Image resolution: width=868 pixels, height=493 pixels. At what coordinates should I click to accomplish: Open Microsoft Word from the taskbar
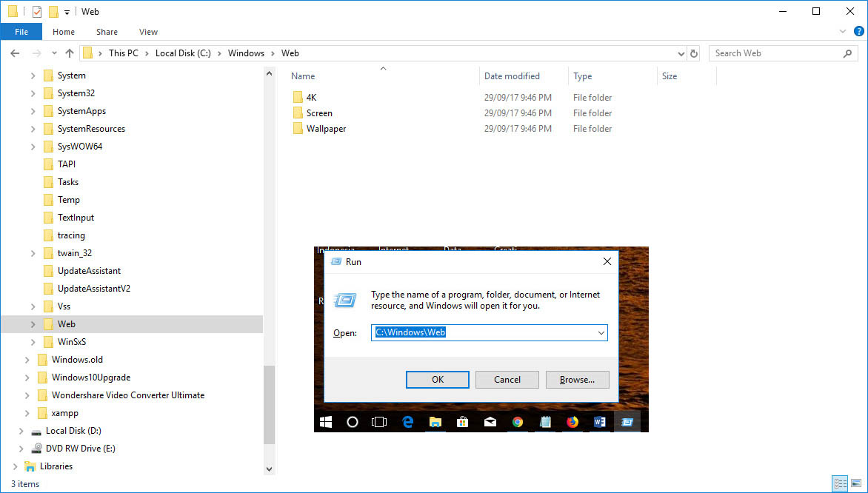tap(599, 421)
